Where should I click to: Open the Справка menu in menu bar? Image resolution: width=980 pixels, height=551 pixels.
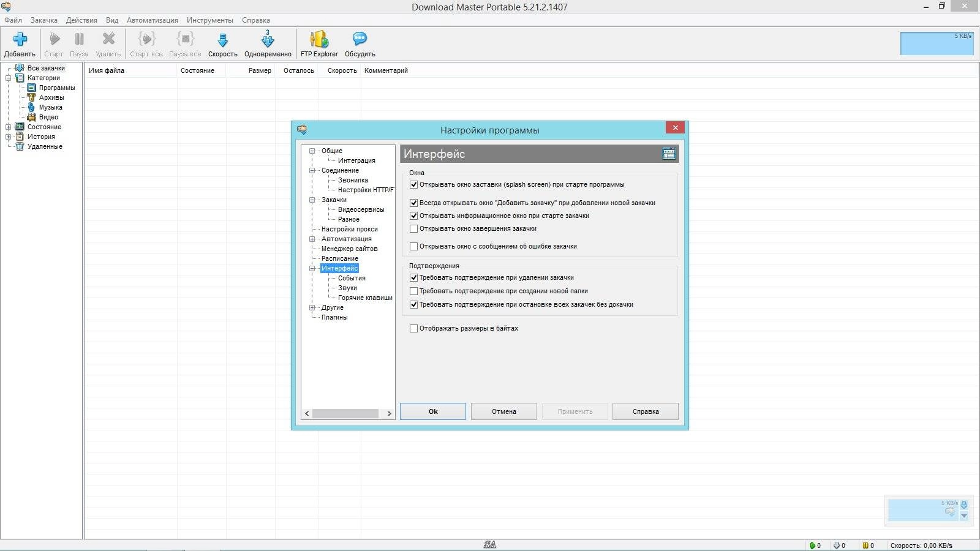click(256, 20)
